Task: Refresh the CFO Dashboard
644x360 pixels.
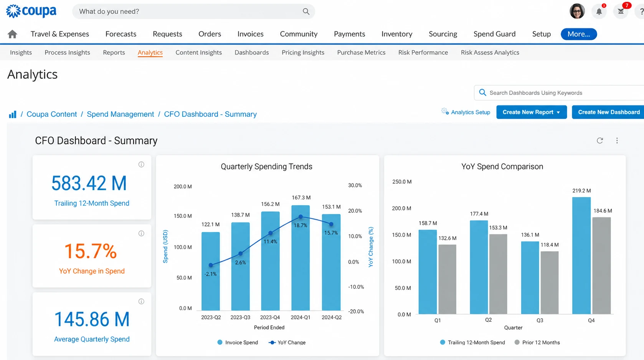Action: (x=600, y=141)
